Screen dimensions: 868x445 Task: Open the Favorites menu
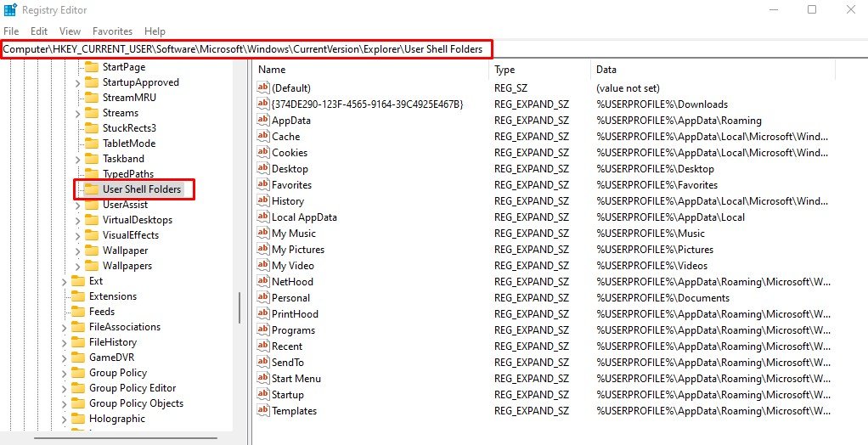112,31
